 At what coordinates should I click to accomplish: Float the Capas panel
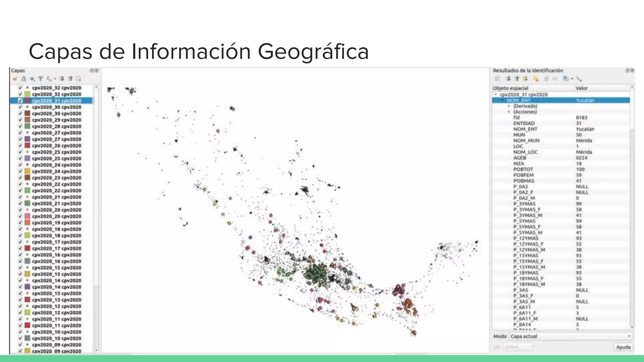point(92,70)
